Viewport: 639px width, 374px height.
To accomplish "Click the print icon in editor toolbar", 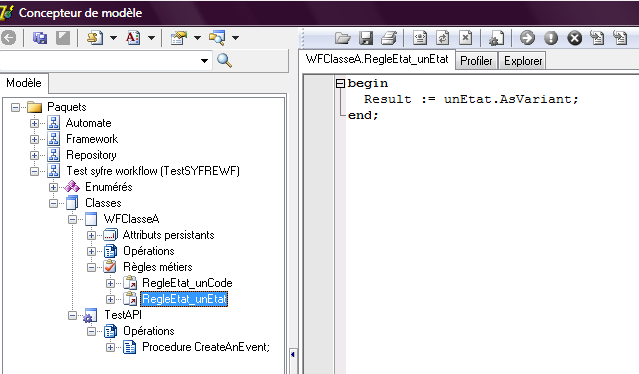I will (389, 38).
